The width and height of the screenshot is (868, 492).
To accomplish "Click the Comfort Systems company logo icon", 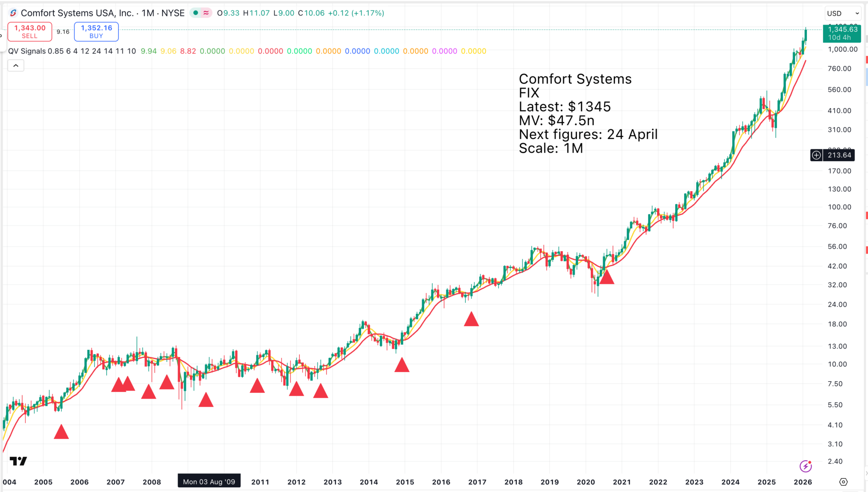I will click(x=13, y=13).
